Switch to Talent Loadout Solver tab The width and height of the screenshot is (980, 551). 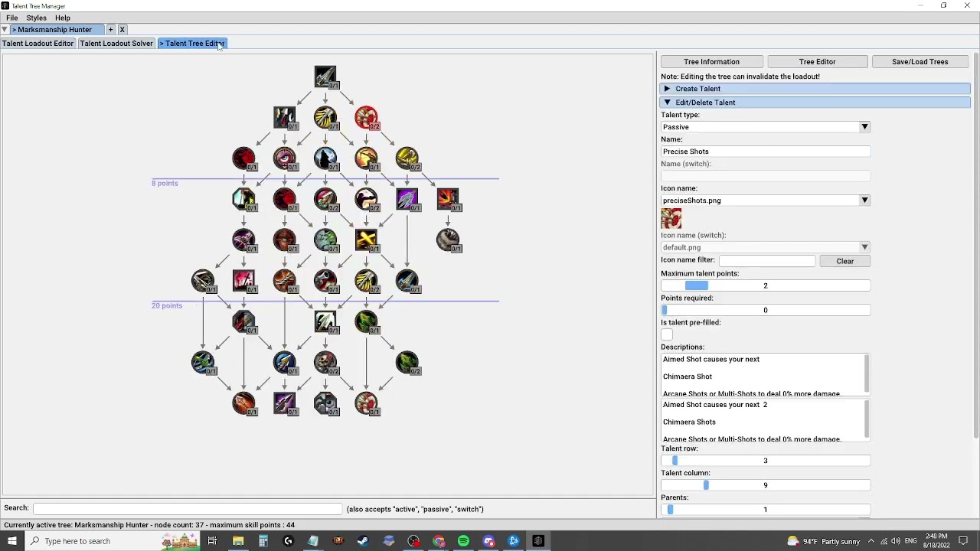pyautogui.click(x=116, y=44)
